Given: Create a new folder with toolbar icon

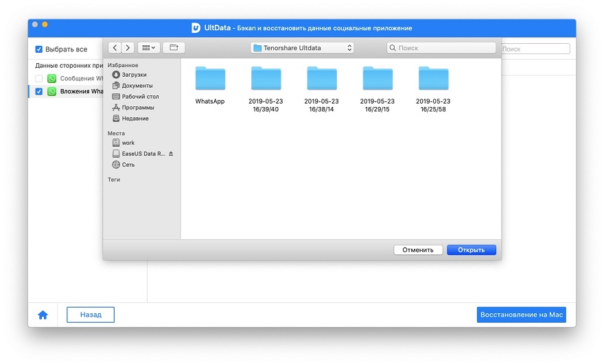Looking at the screenshot, I should (x=174, y=48).
